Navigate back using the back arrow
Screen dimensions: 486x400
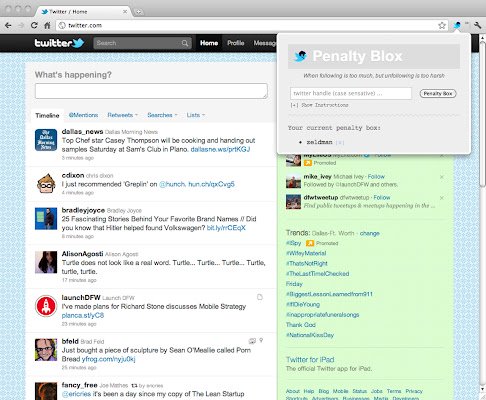pos(8,25)
